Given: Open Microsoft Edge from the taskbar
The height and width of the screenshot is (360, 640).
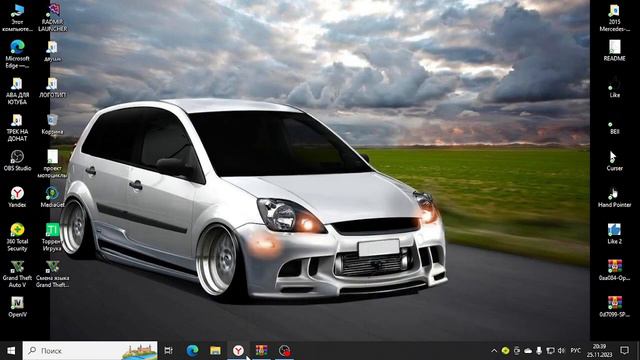Looking at the screenshot, I should click(x=192, y=350).
